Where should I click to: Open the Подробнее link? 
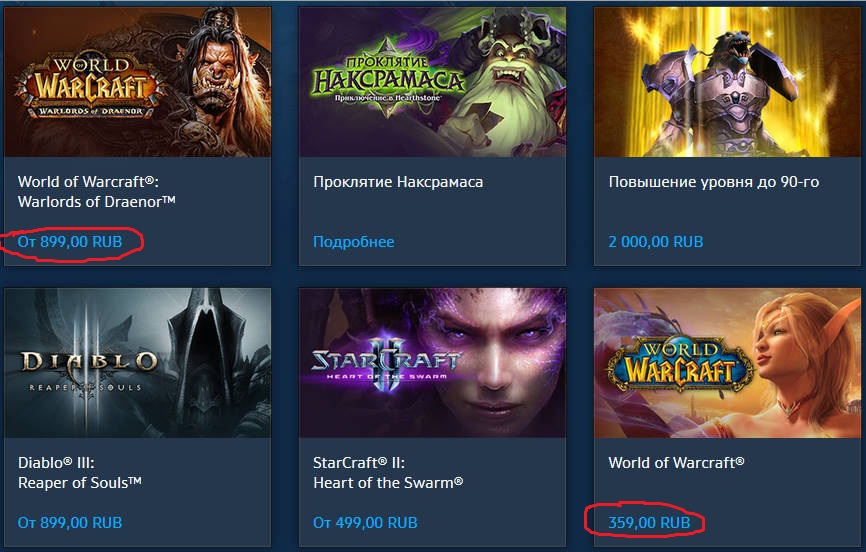point(353,242)
